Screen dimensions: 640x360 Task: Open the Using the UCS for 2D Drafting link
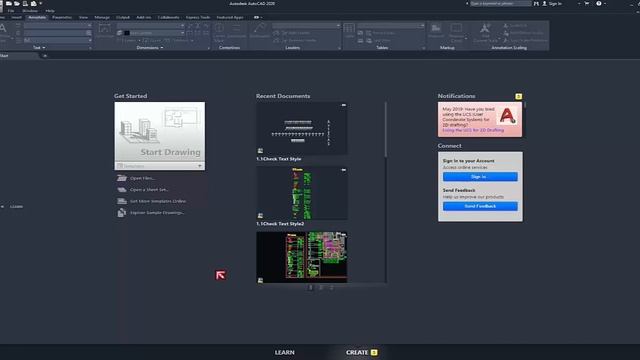473,130
